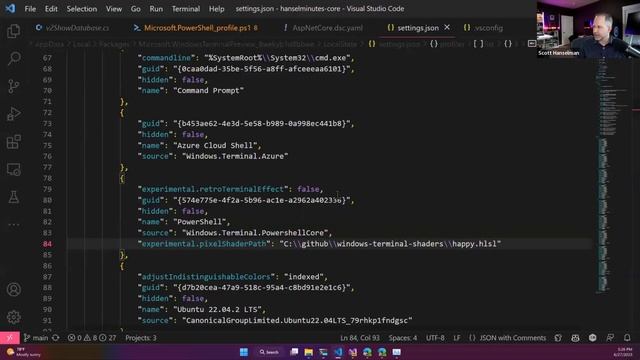Open the Edit menu
This screenshot has height=360, width=640.
point(51,9)
